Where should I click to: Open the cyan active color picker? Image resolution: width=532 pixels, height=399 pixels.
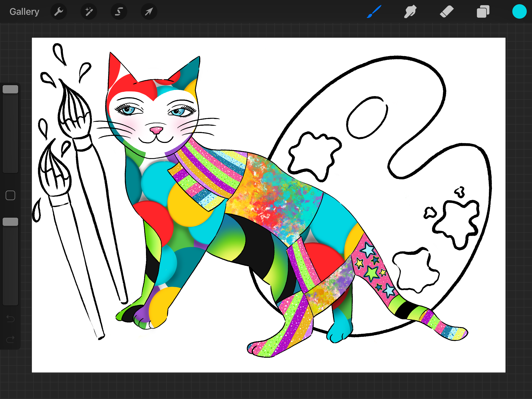[519, 12]
